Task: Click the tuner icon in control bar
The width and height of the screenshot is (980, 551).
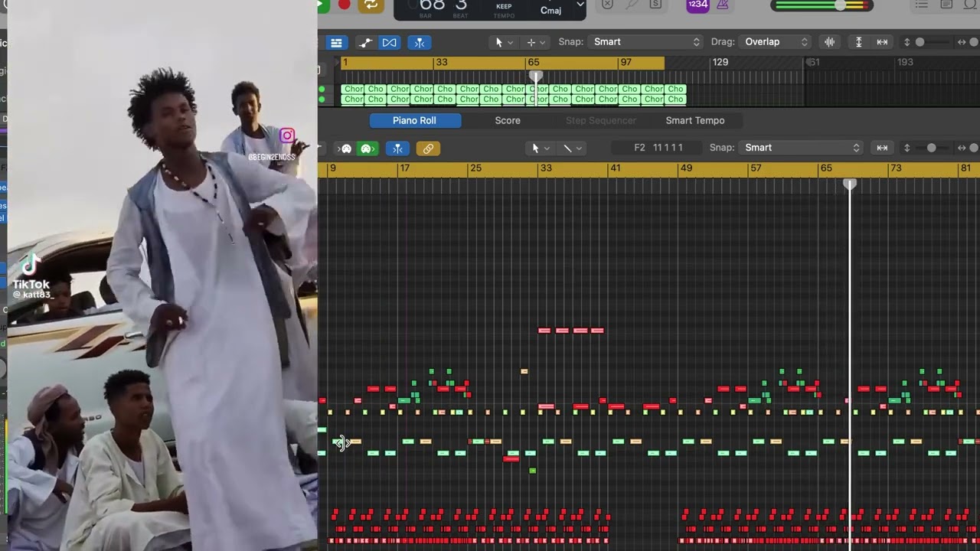Action: [632, 5]
